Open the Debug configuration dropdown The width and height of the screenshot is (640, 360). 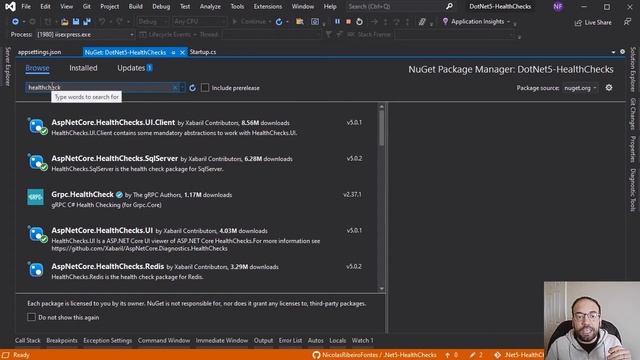point(152,22)
